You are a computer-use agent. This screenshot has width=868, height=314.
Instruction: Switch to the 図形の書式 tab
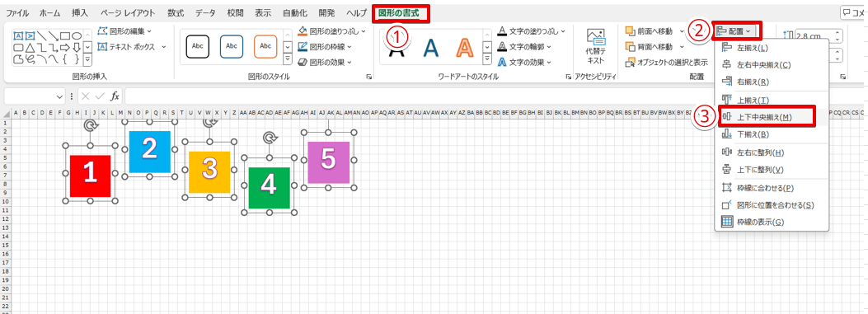click(399, 12)
